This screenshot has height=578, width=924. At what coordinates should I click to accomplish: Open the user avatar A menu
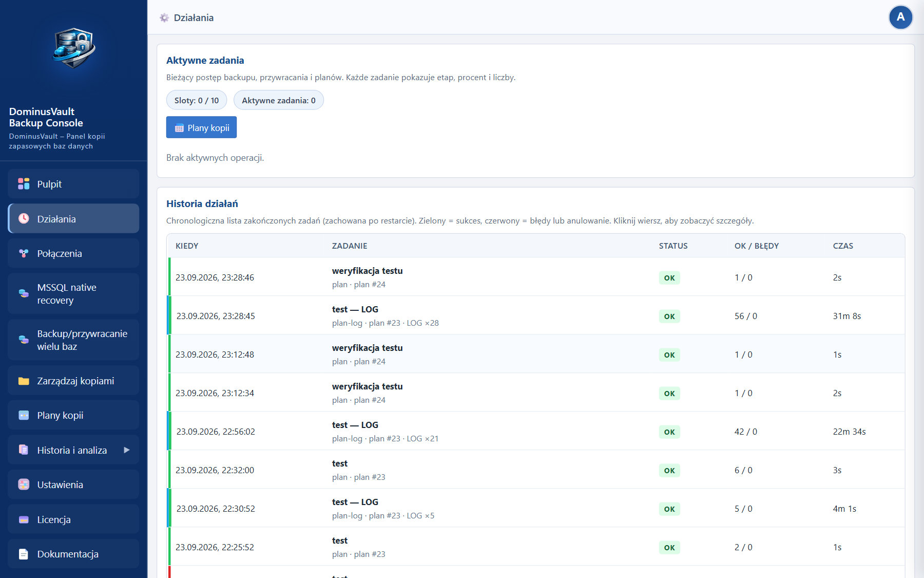900,17
